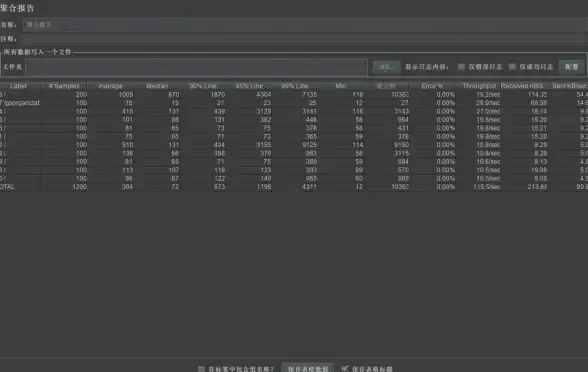Click the 29.9/sec throughput cell
588x372 pixels.
(488, 103)
